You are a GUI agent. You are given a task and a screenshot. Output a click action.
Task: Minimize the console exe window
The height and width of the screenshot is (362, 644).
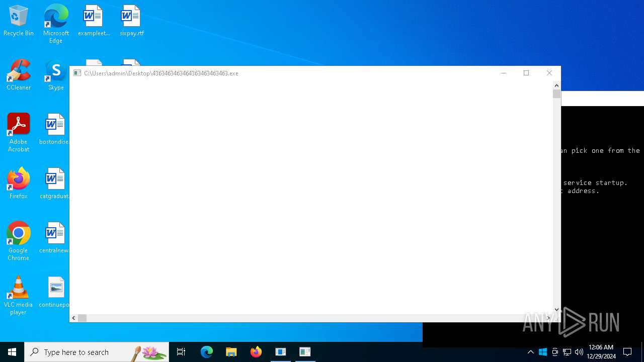[x=503, y=73]
